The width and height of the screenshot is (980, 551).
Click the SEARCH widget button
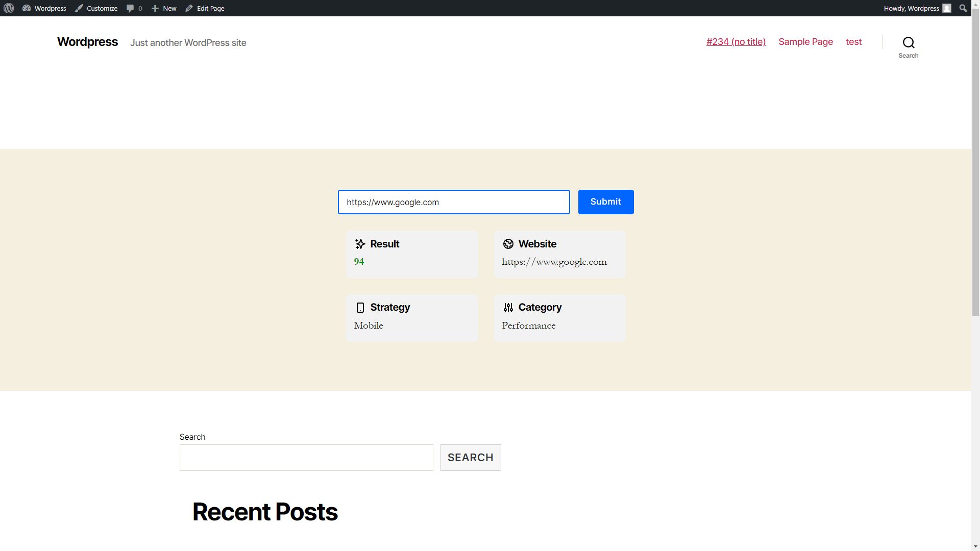pyautogui.click(x=471, y=458)
